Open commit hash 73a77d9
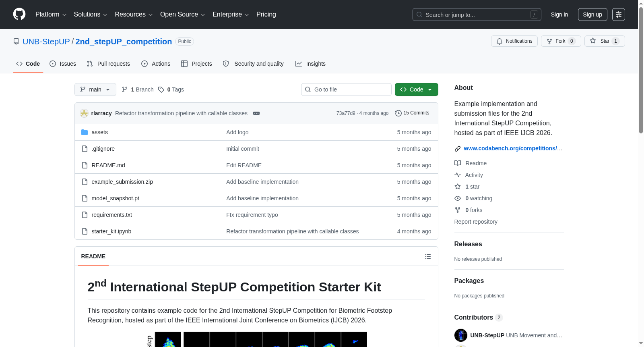644x347 pixels. [x=346, y=113]
